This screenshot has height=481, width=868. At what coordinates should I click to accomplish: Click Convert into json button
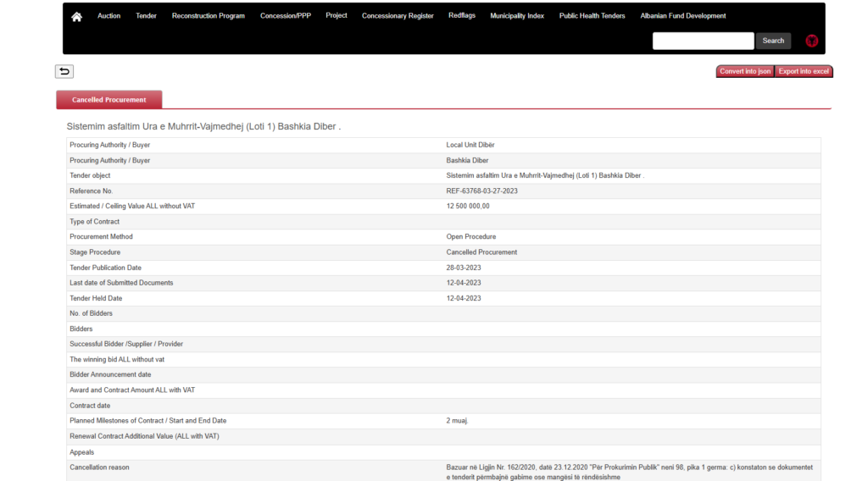pos(745,72)
